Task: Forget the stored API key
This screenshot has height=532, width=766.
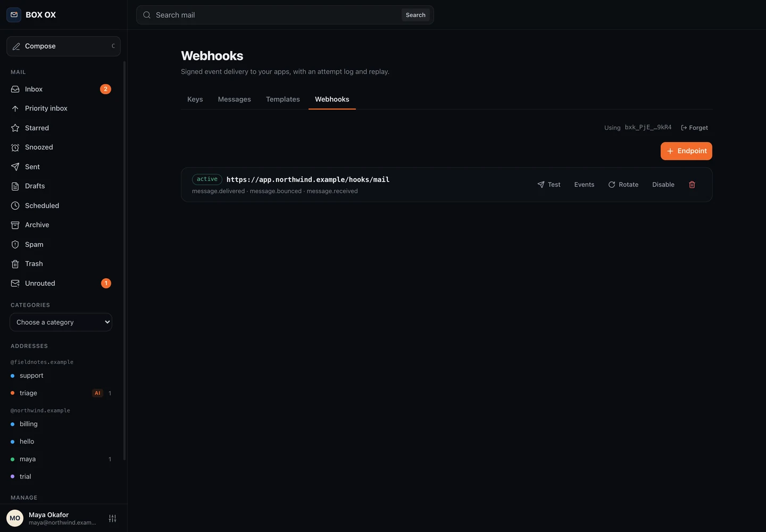Action: click(694, 128)
